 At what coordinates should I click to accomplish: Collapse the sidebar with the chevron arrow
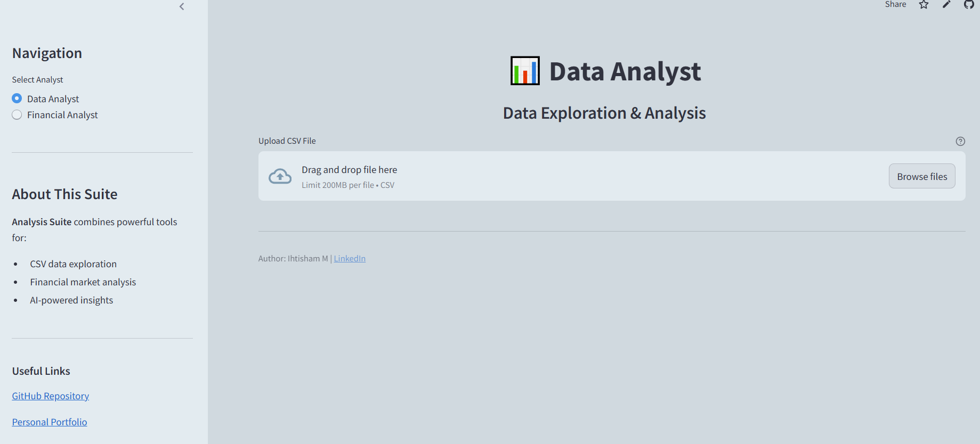pyautogui.click(x=182, y=6)
